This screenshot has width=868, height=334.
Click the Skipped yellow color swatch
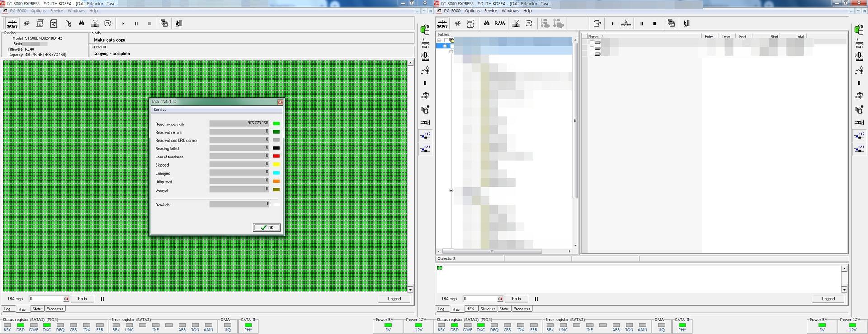[x=276, y=164]
